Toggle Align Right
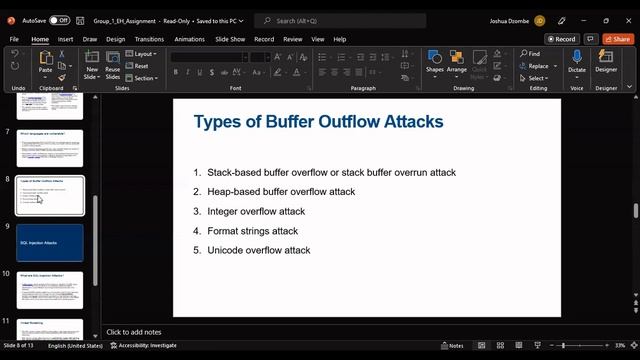This screenshot has width=640, height=360. pos(347,72)
